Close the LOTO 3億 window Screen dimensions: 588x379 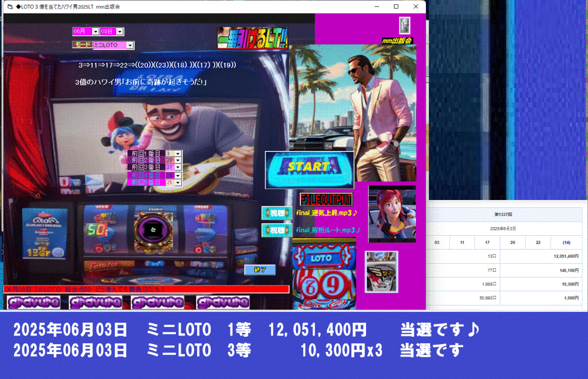(x=416, y=7)
